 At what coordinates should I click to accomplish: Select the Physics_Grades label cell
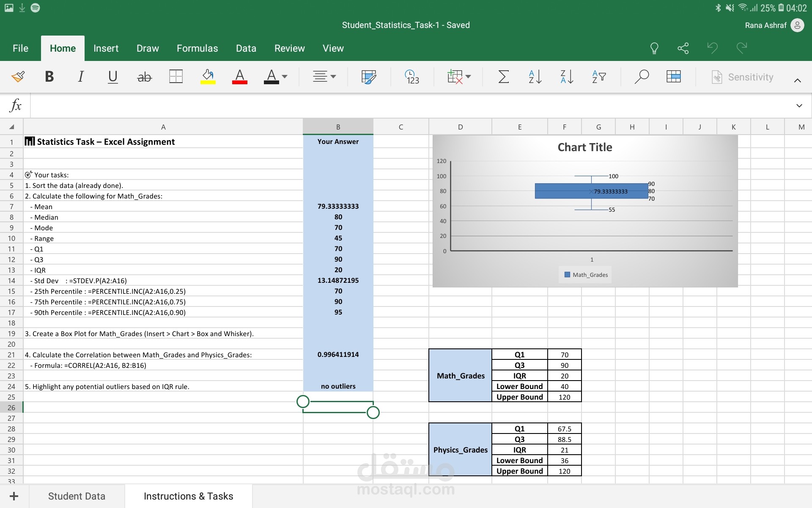point(460,450)
